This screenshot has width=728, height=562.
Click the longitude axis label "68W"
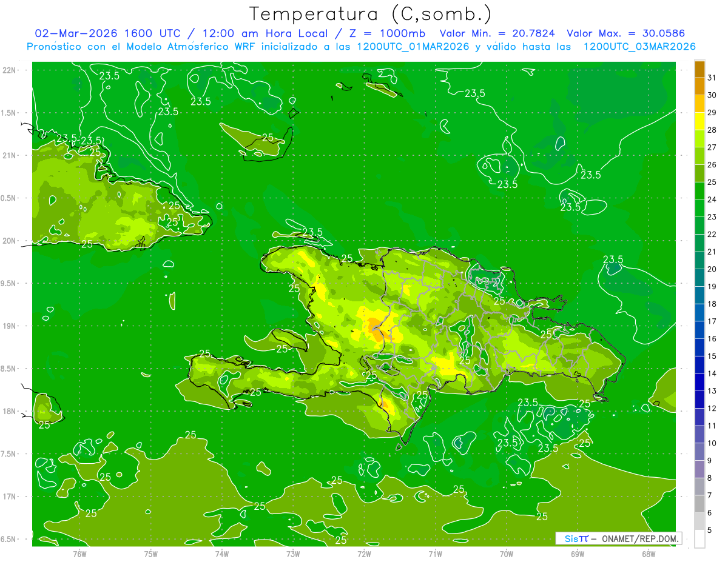coord(649,554)
